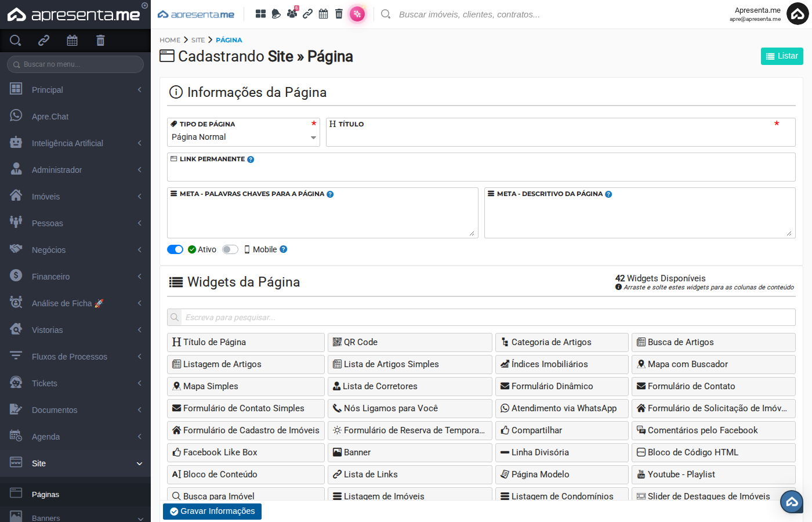This screenshot has width=812, height=522.
Task: Click the sidebar link chain icon
Action: [43, 41]
